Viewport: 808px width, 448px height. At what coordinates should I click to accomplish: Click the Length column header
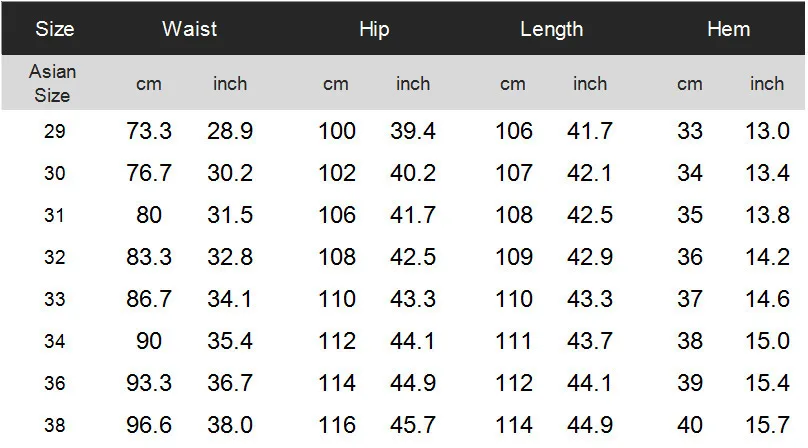(x=551, y=29)
